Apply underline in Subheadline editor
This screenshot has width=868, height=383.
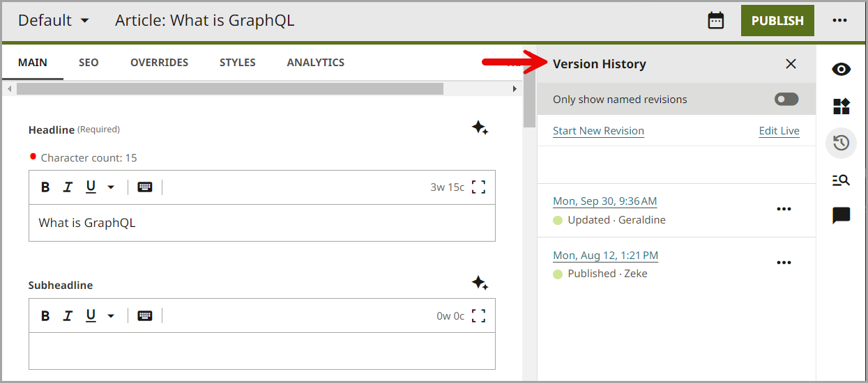pyautogui.click(x=91, y=315)
